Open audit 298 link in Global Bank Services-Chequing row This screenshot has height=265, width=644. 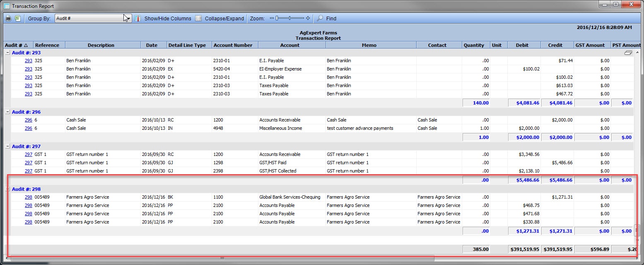pyautogui.click(x=28, y=197)
